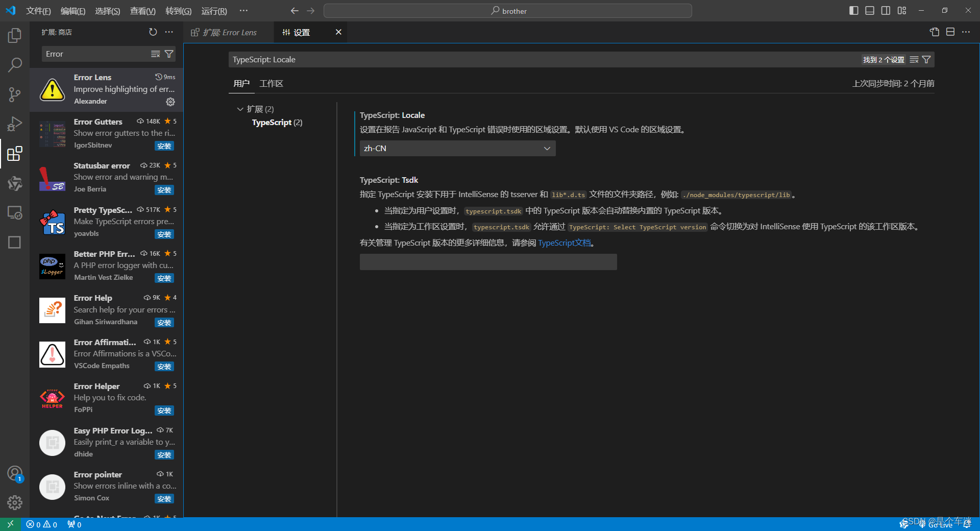Open the 编辑 menu
Screen dimensions: 980x531
pyautogui.click(x=72, y=11)
